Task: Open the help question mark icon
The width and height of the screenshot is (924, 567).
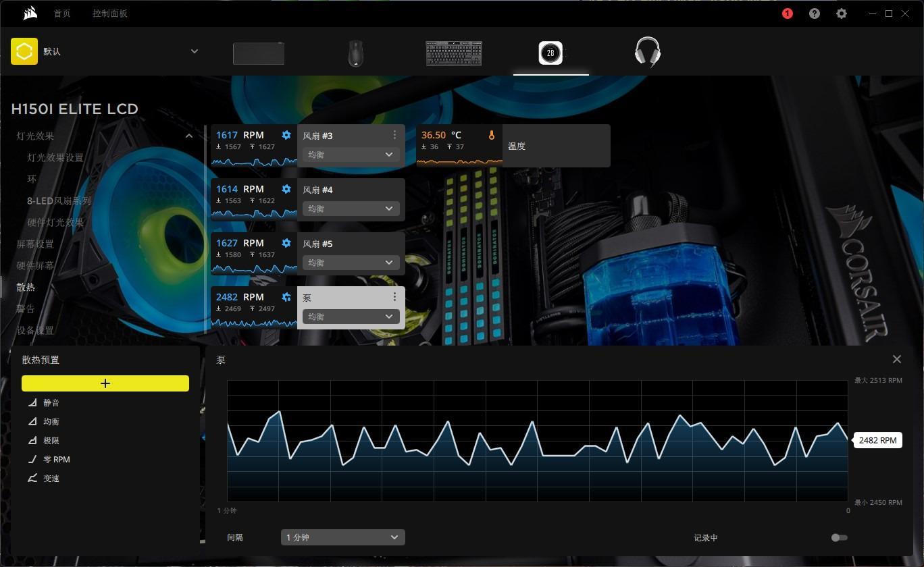Action: 815,13
